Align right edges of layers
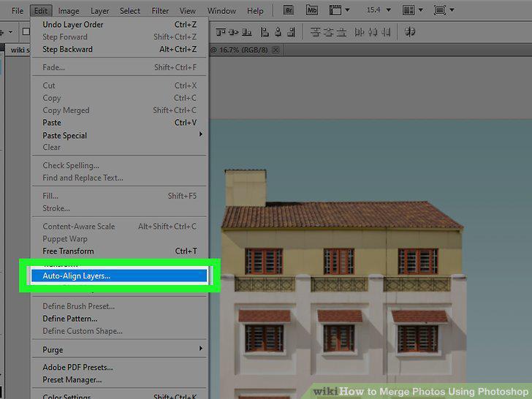The image size is (532, 399). coord(291,32)
